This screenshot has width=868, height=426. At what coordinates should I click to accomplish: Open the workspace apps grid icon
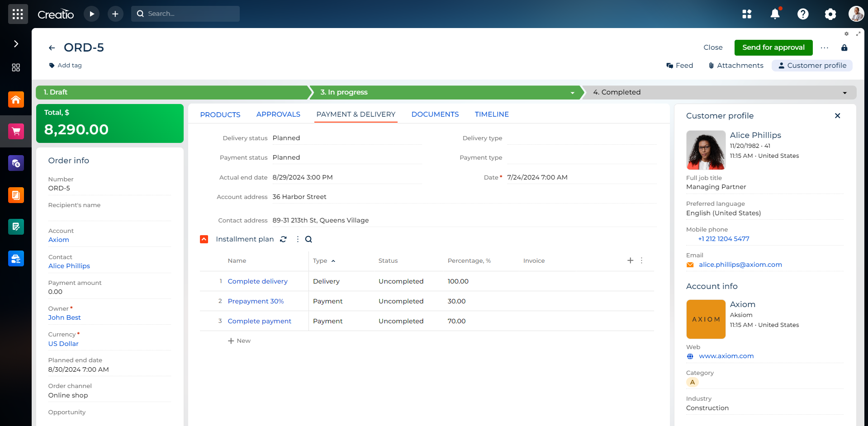(747, 14)
